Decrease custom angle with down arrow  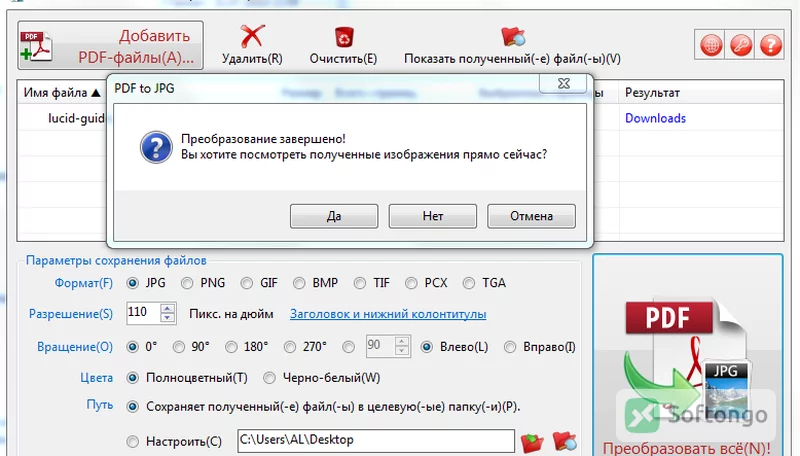click(402, 350)
